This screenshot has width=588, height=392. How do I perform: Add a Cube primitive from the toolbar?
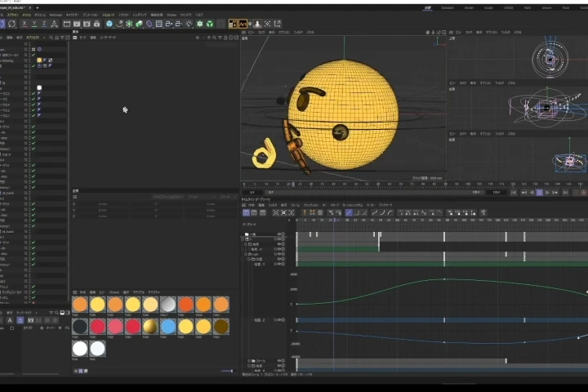(109, 24)
